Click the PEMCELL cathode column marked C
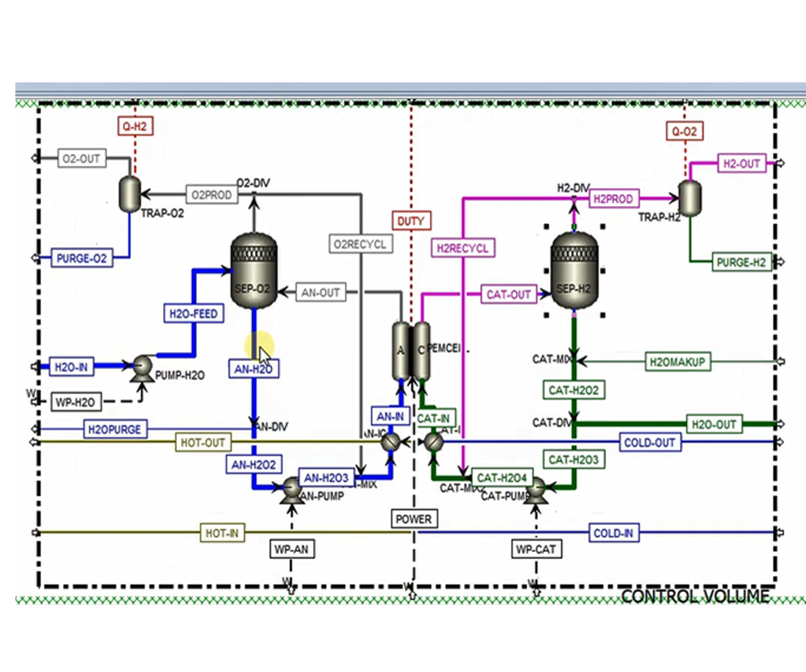Screen dimensions: 806x672 tap(421, 351)
